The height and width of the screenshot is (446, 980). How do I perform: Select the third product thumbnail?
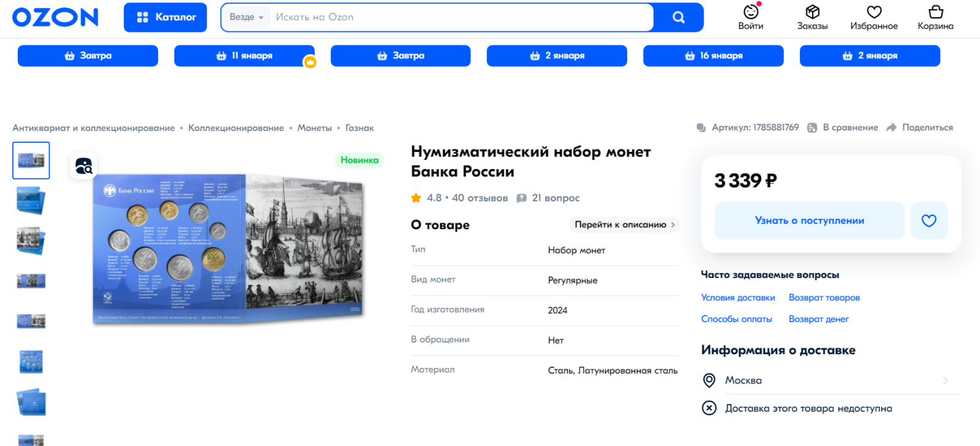(x=31, y=241)
